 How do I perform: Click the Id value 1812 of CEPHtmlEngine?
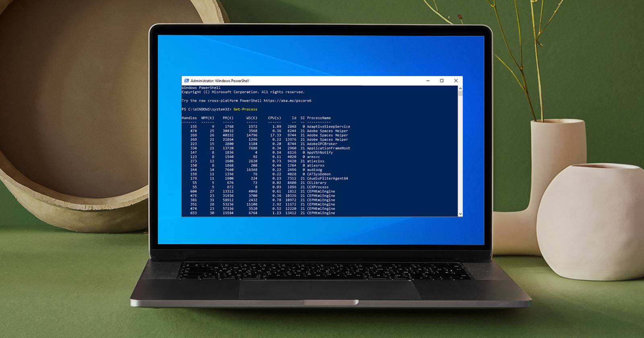[292, 192]
